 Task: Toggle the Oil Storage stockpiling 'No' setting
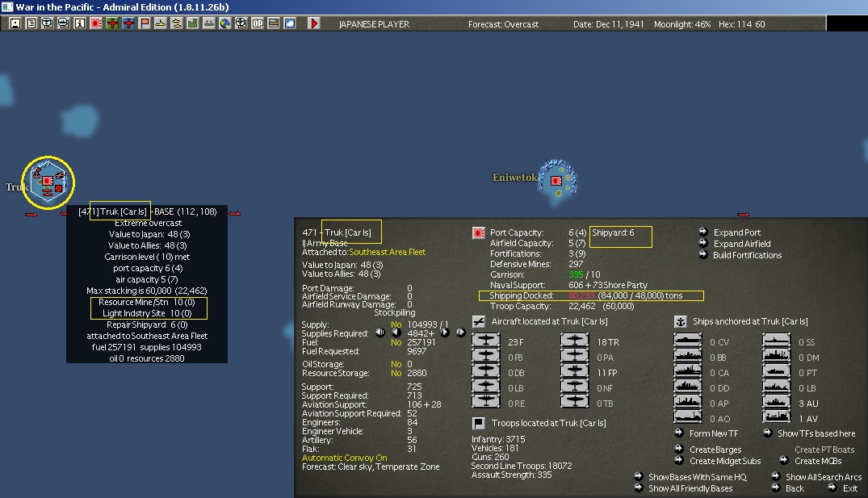coord(396,364)
